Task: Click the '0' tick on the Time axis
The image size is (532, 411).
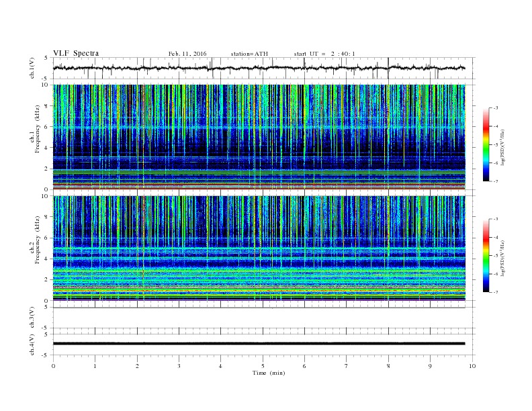Action: (53, 366)
